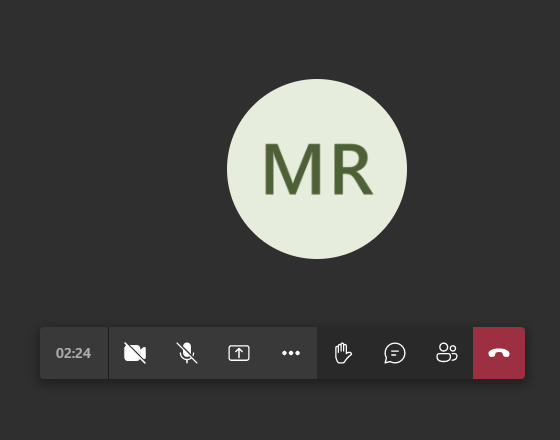The height and width of the screenshot is (440, 560).
Task: Toggle the raised hand icon
Action: [x=343, y=353]
